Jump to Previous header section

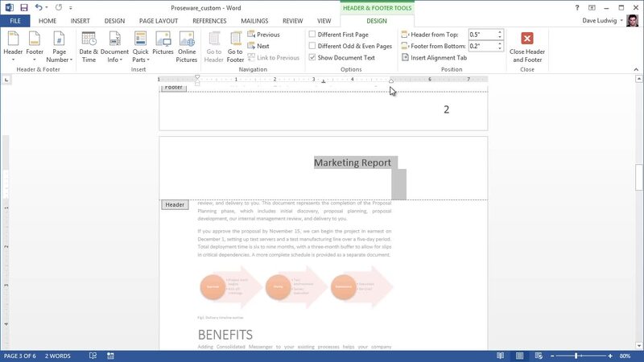pyautogui.click(x=263, y=35)
